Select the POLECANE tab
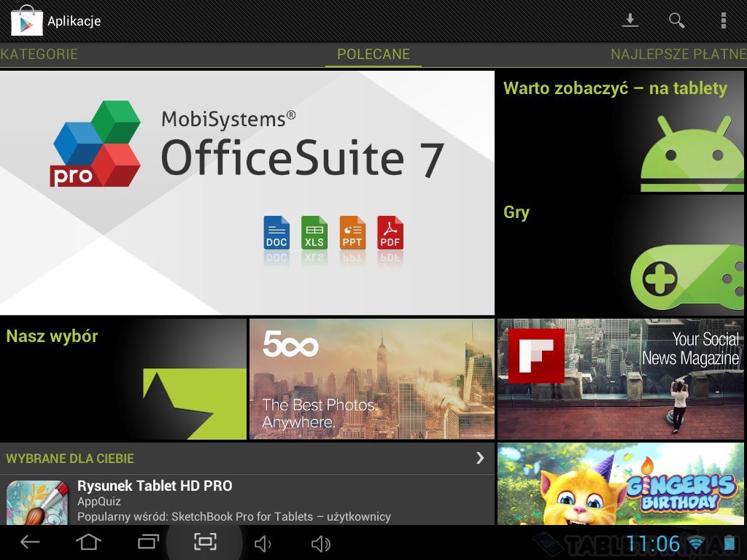This screenshot has height=560, width=747. 373,55
